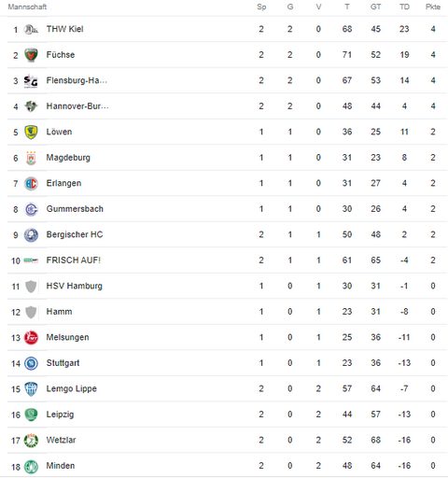This screenshot has height=478, width=448.
Task: Click the Minden green logo
Action: 31,466
